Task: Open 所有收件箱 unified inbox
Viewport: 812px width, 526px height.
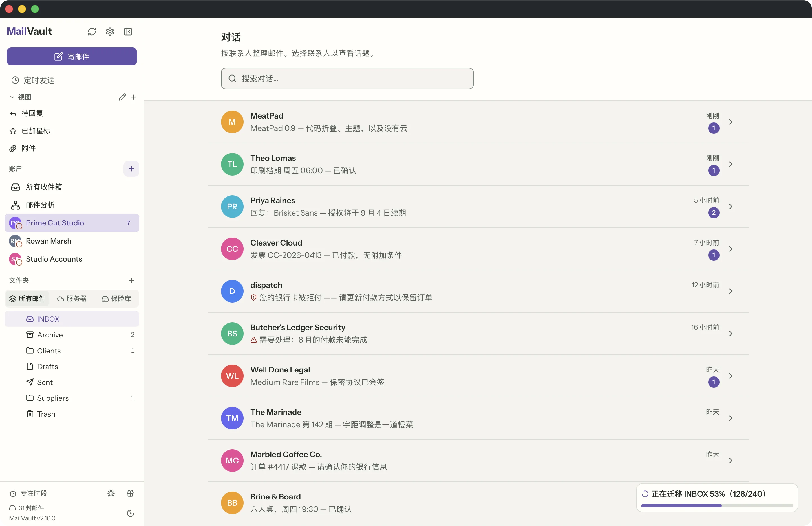Action: pos(72,187)
